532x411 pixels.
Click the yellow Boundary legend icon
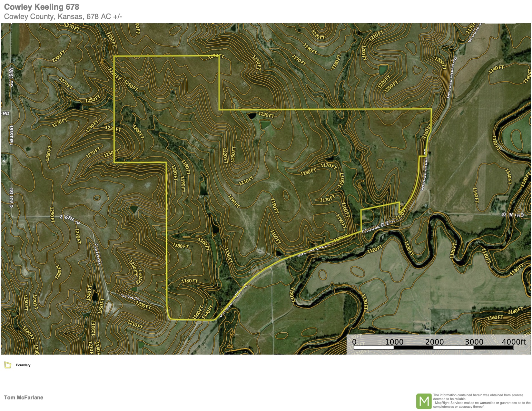(x=8, y=365)
